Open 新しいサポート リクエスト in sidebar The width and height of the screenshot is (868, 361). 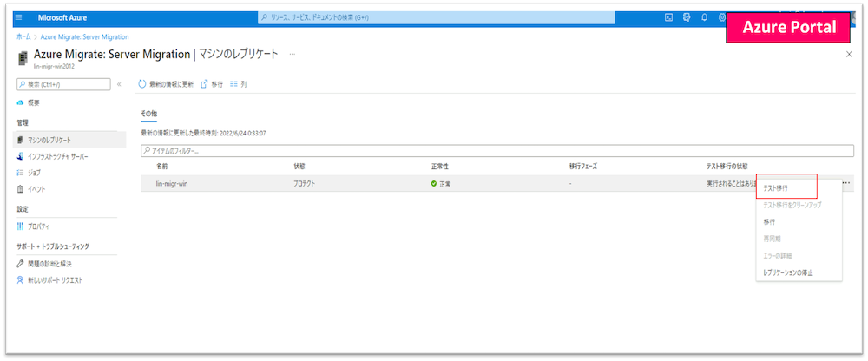coord(55,280)
